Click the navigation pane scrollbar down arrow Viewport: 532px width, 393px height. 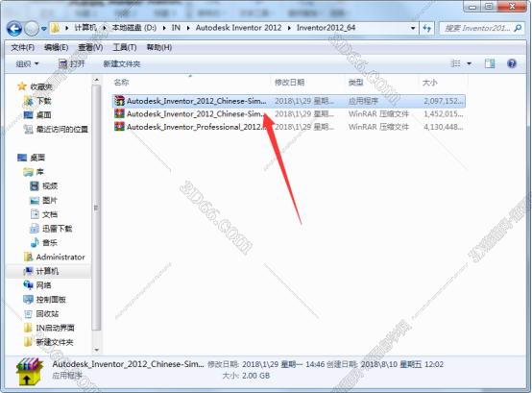(x=96, y=350)
